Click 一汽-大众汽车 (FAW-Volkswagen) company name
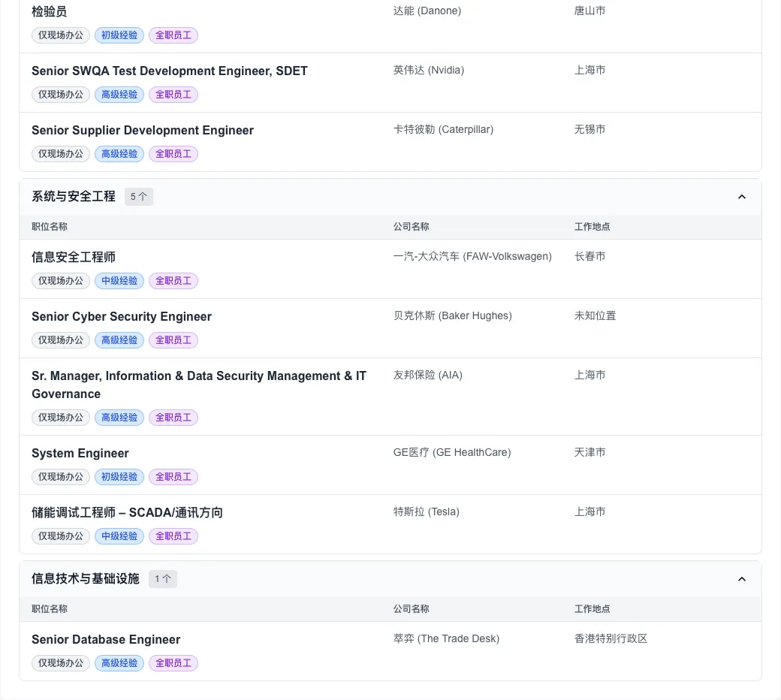 (472, 256)
